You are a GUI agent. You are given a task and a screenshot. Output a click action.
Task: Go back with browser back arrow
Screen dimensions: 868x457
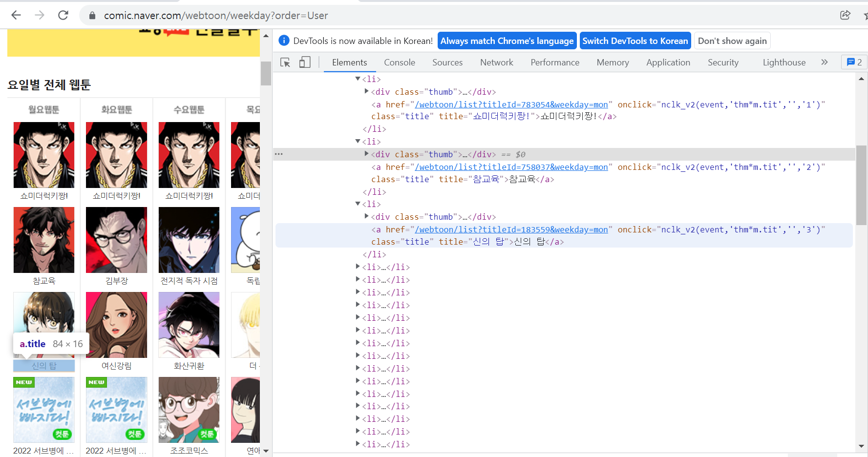click(16, 15)
